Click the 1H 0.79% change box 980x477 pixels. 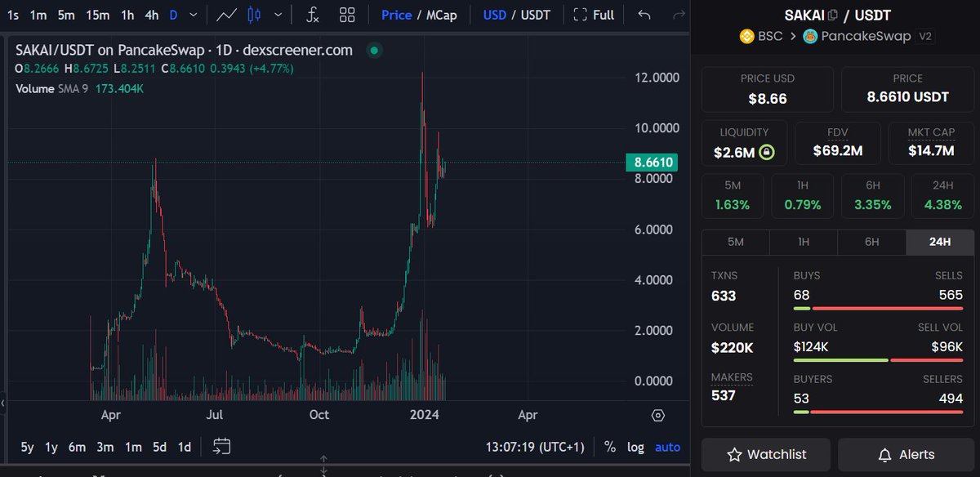pyautogui.click(x=802, y=196)
